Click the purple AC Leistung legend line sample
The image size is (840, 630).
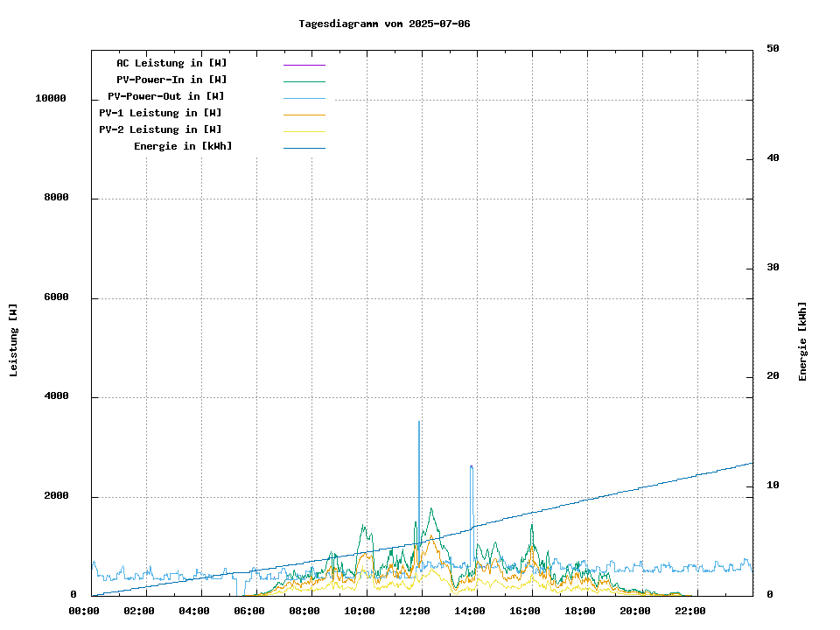304,65
